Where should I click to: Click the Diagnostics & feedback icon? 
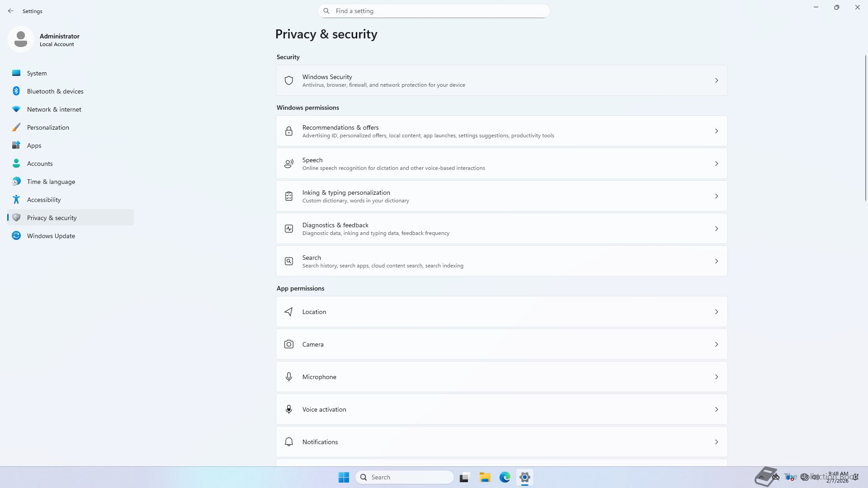tap(289, 229)
